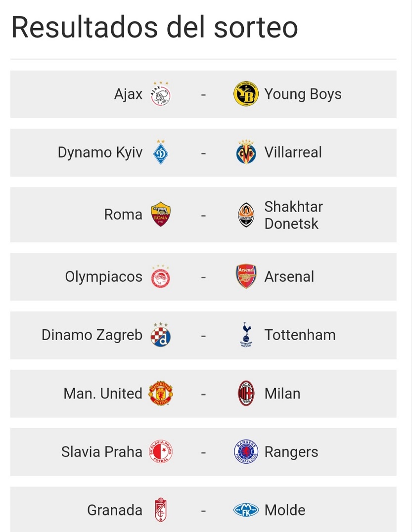Select the Rangers club crest
The image size is (412, 532).
pyautogui.click(x=246, y=452)
